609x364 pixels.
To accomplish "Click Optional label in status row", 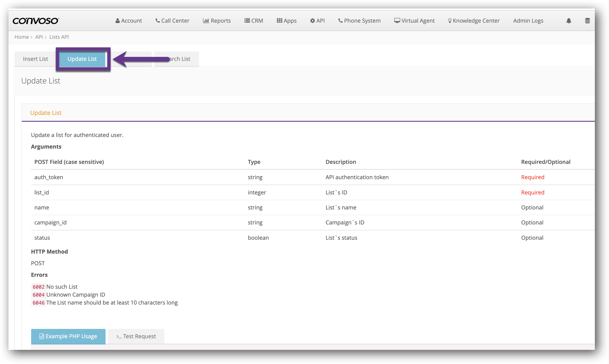I will (532, 238).
